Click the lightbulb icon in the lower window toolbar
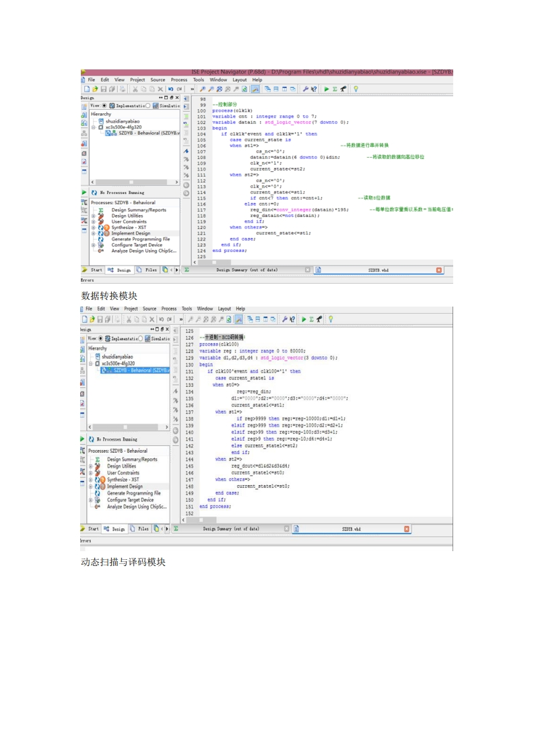The width and height of the screenshot is (534, 756). (x=330, y=319)
